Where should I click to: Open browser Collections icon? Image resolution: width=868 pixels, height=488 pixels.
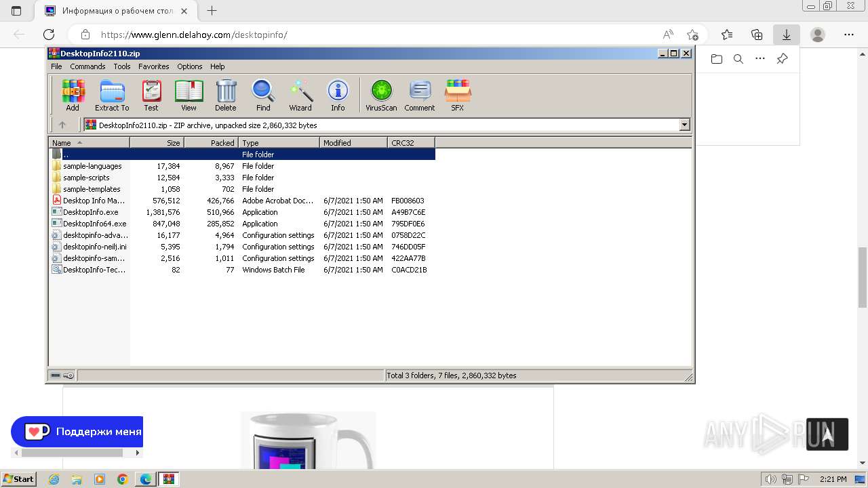(x=757, y=35)
